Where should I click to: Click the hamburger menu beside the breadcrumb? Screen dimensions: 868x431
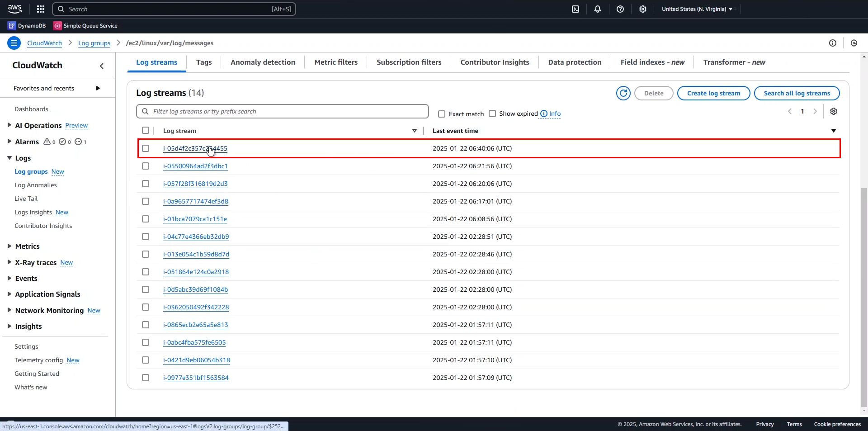(14, 43)
